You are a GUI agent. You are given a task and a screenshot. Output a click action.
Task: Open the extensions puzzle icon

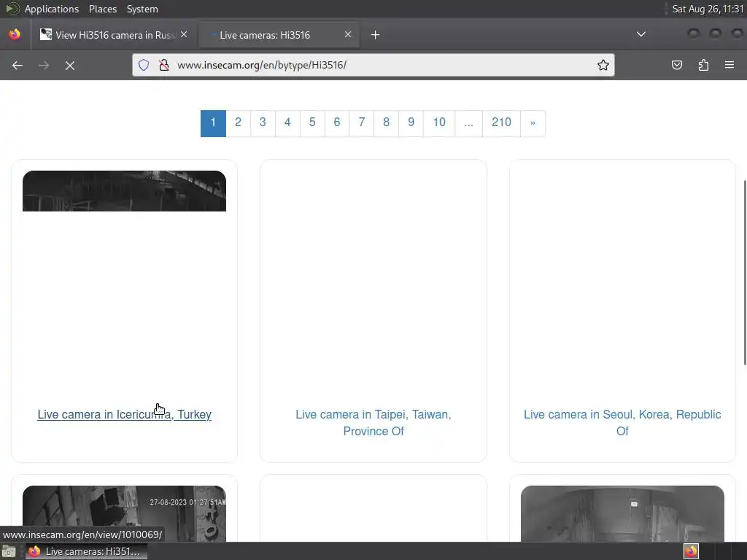coord(703,65)
